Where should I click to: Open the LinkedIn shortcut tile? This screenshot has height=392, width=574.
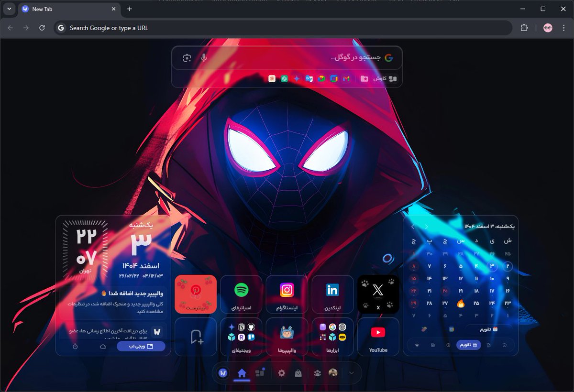(332, 294)
